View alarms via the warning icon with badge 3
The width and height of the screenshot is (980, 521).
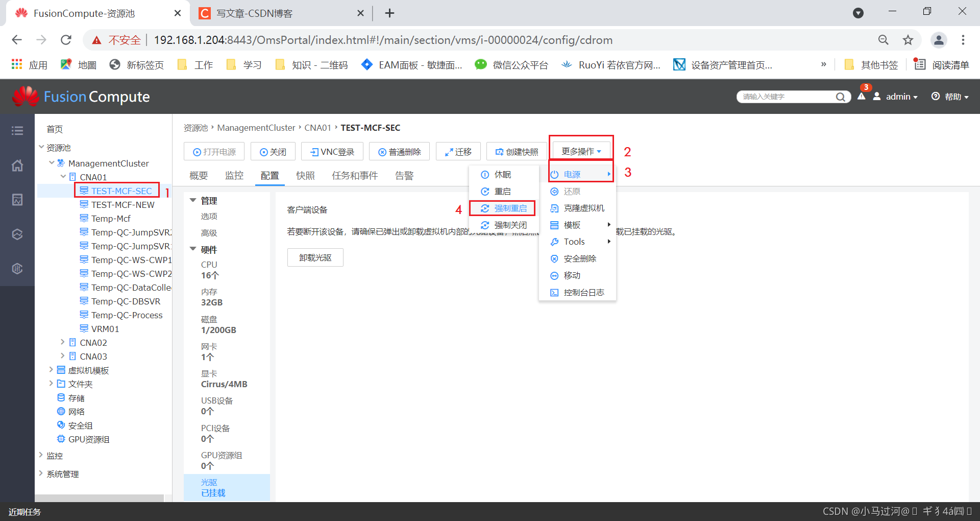click(x=862, y=97)
